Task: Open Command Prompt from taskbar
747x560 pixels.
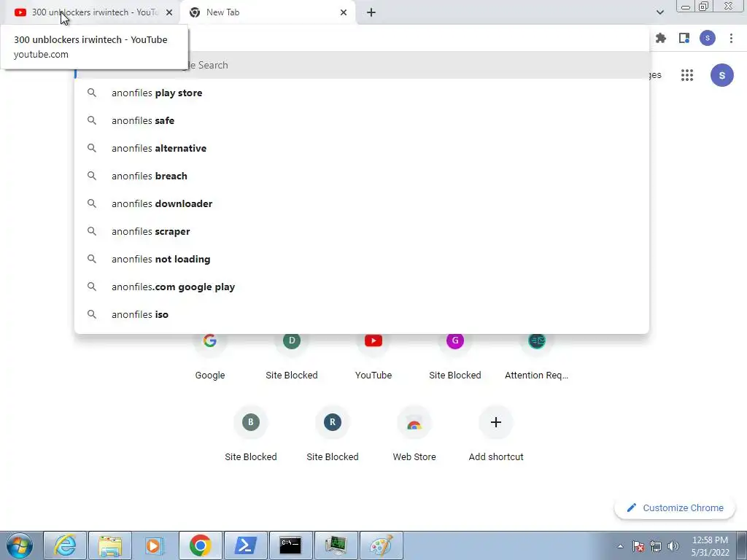Action: coord(290,545)
